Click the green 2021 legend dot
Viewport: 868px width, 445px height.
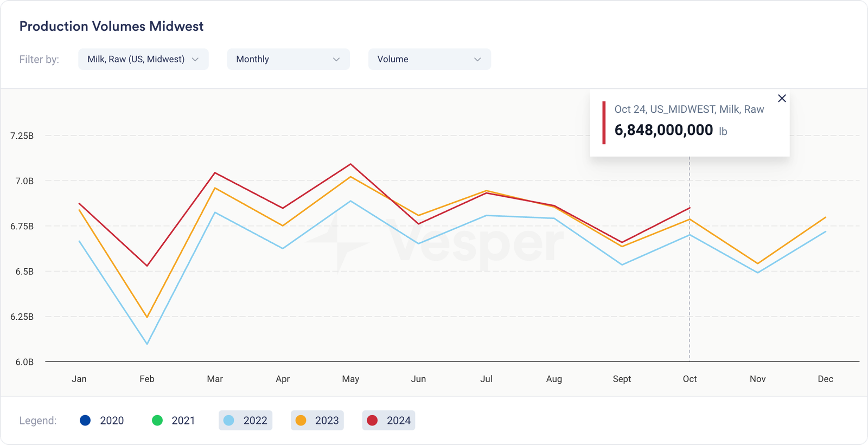tap(157, 421)
